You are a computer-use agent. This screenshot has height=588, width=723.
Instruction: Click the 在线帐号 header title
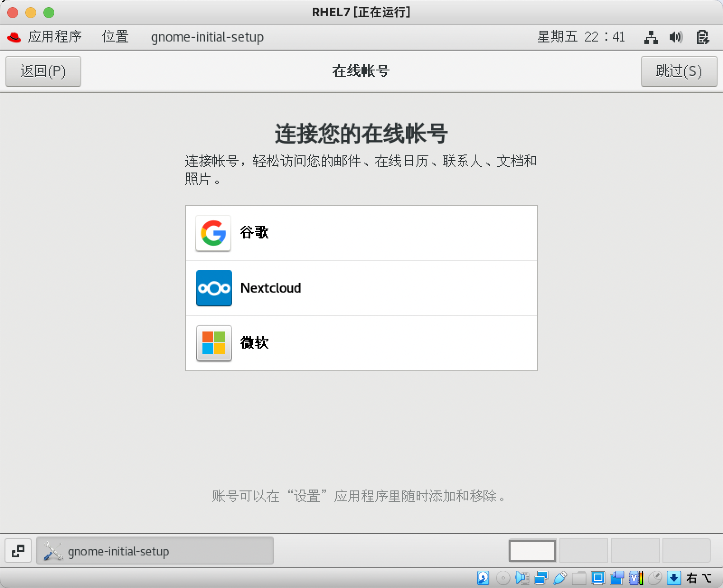click(x=361, y=71)
